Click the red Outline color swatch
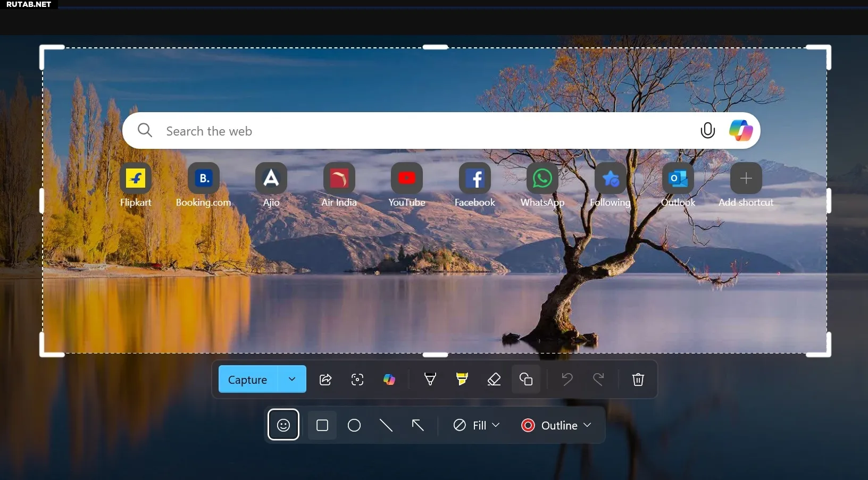 coord(528,425)
